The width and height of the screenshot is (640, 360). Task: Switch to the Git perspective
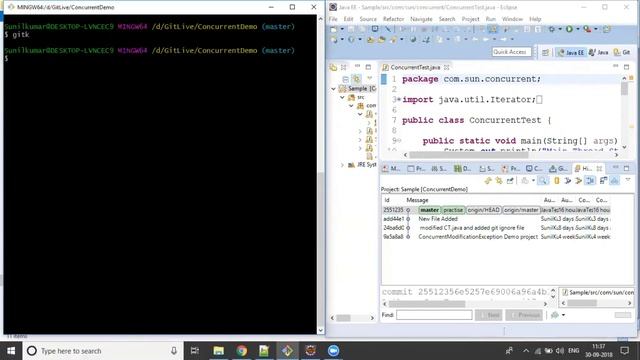pyautogui.click(x=622, y=52)
